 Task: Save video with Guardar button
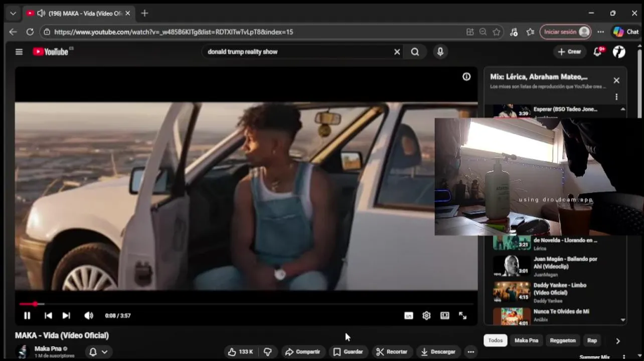tap(348, 352)
